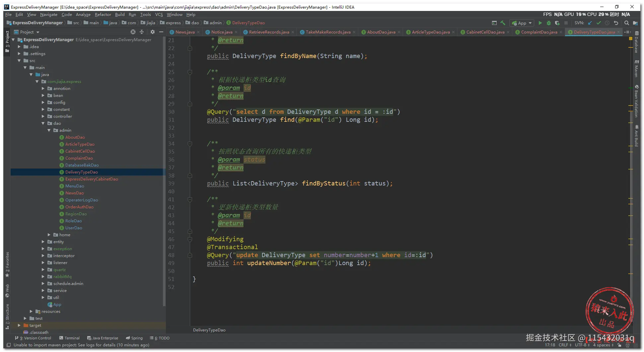Build project using the hammer icon
644x352 pixels.
pos(503,23)
